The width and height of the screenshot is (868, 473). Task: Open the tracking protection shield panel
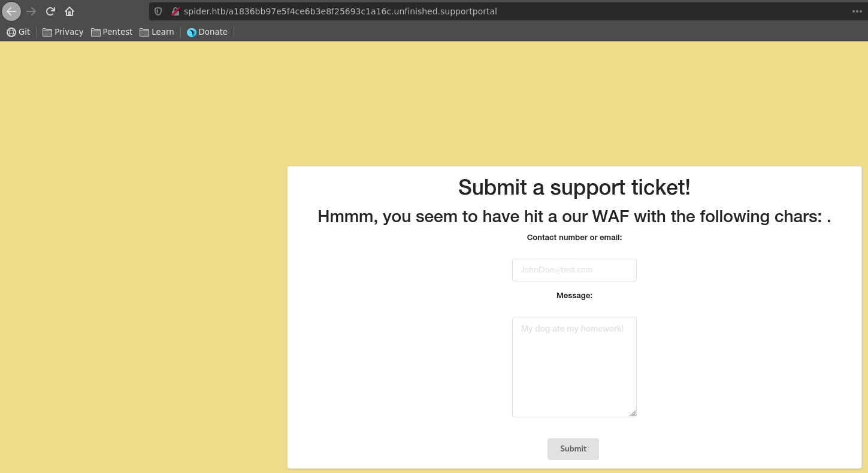(x=158, y=11)
